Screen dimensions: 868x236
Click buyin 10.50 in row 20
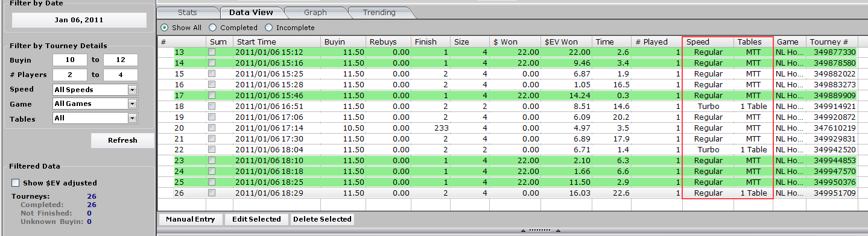click(353, 128)
